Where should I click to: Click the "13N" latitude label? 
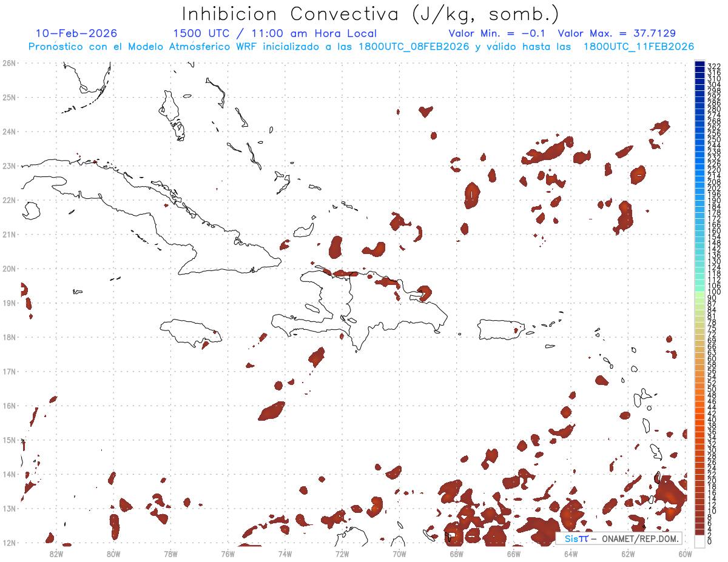point(9,508)
